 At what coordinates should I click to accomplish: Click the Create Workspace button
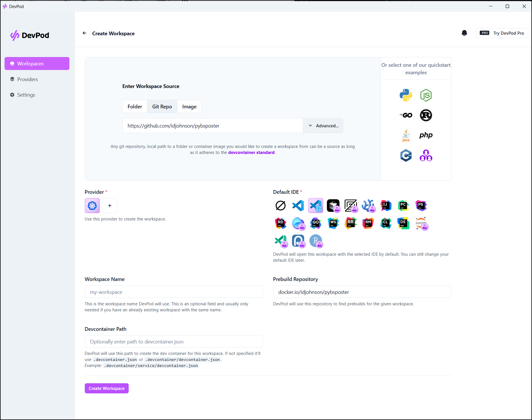click(x=107, y=388)
